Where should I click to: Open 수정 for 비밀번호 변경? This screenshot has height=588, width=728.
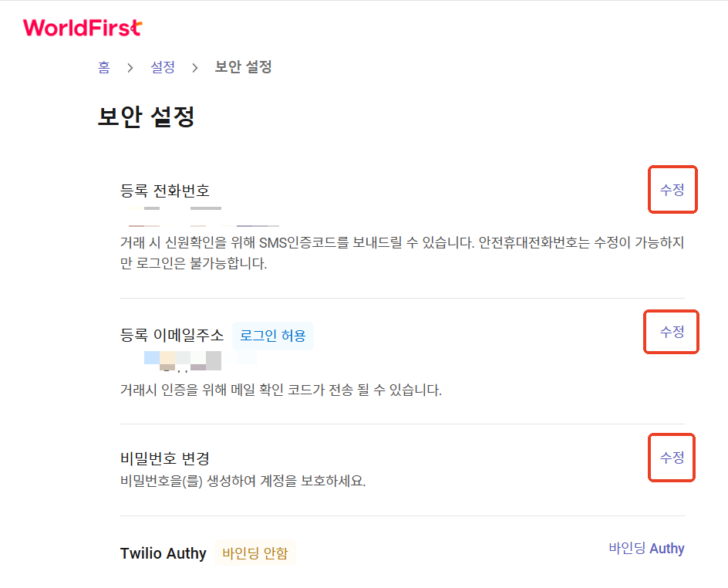click(672, 458)
